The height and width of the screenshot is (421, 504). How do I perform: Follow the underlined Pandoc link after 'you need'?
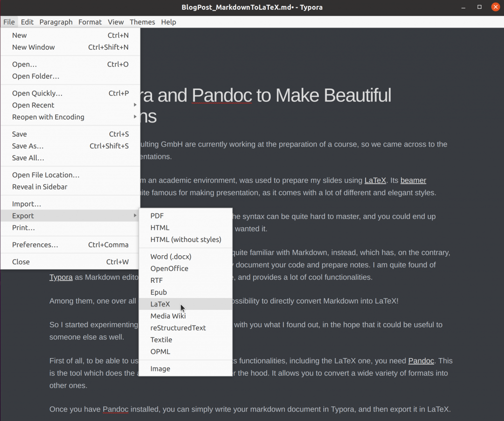click(421, 361)
